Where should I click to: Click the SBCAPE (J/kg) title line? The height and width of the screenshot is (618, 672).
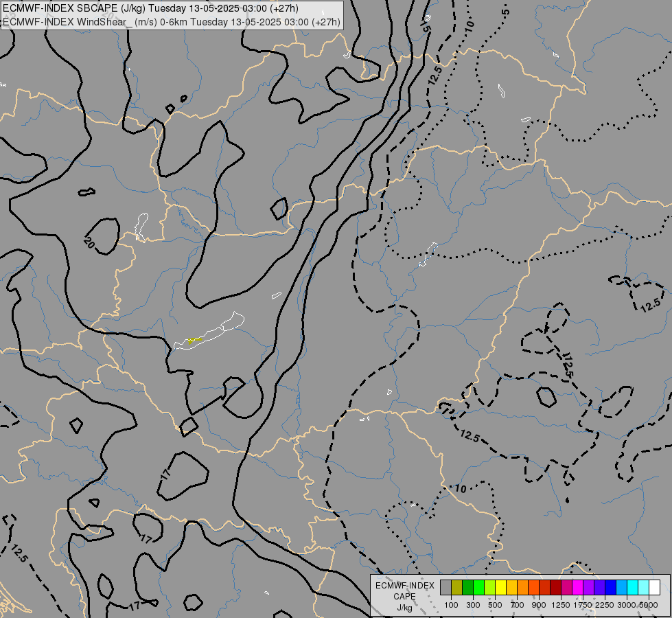coord(150,8)
